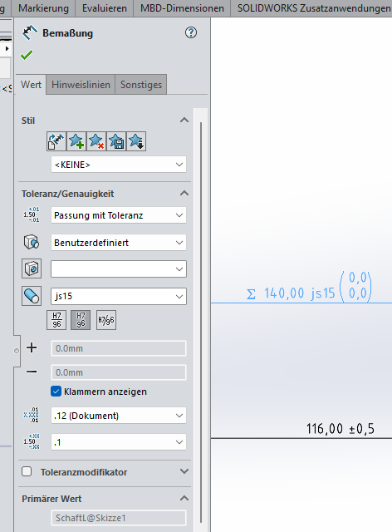Open the Passung mit Toleranz dropdown
Screen dimensions: 392x532
[x=118, y=215]
